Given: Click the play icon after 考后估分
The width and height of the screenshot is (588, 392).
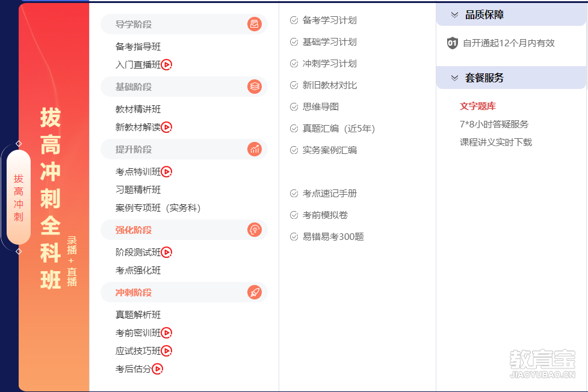Looking at the screenshot, I should 157,369.
